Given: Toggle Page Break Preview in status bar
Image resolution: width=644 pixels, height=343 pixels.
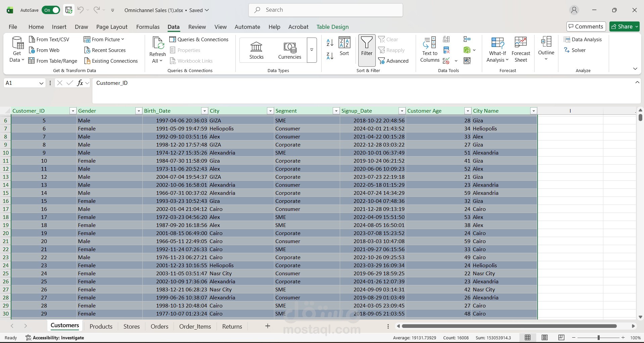Looking at the screenshot, I should (x=561, y=337).
